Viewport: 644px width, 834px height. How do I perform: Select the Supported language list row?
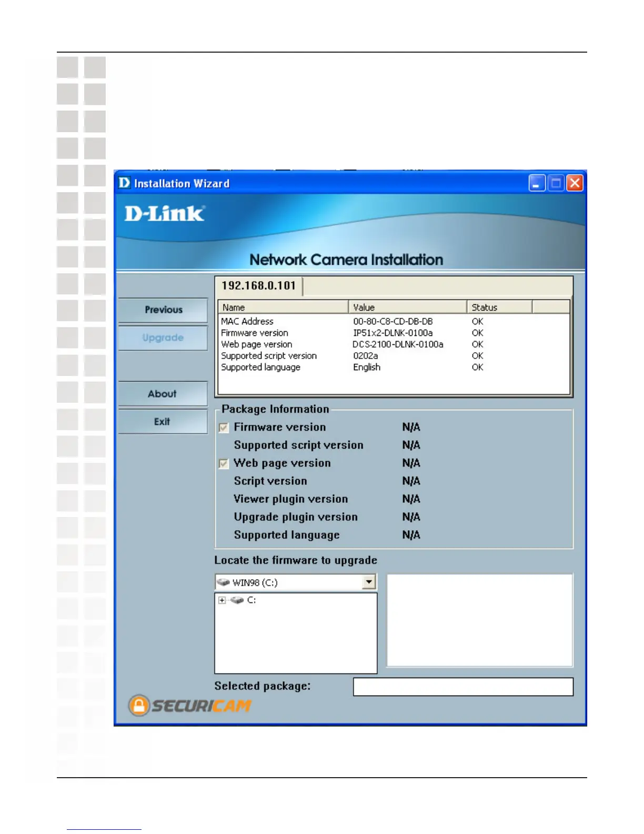[x=394, y=368]
